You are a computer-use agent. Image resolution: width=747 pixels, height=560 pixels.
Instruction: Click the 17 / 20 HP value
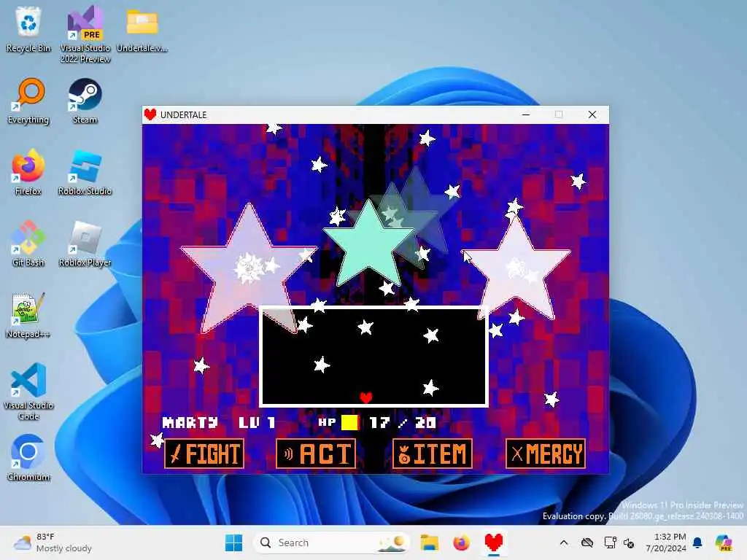(403, 423)
